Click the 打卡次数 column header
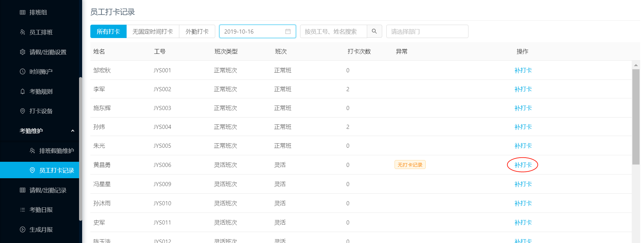 [x=359, y=51]
